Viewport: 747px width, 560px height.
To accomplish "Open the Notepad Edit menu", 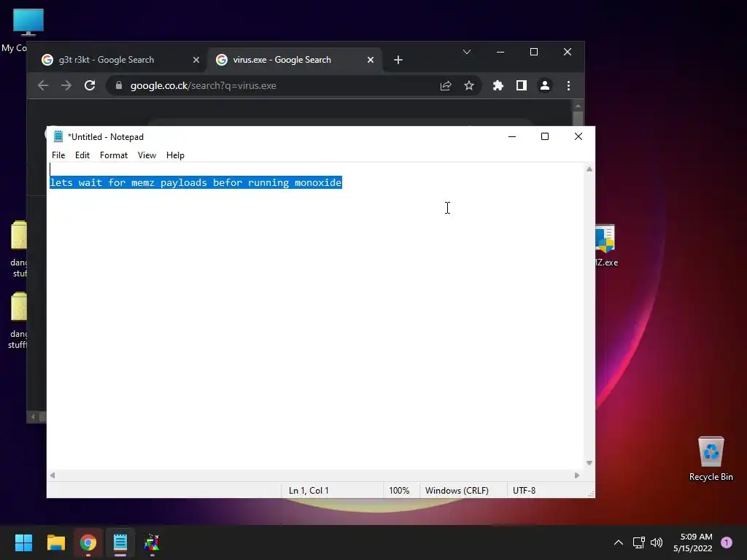I will pos(82,155).
